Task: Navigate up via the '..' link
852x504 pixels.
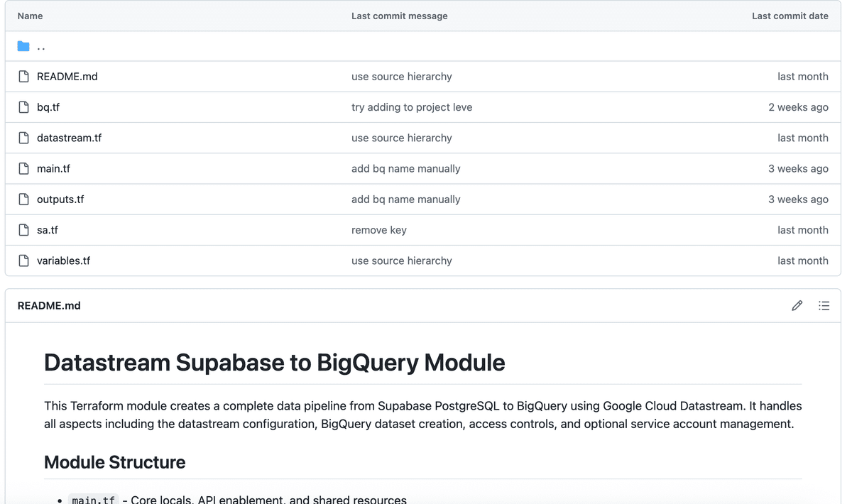Action: [x=41, y=47]
